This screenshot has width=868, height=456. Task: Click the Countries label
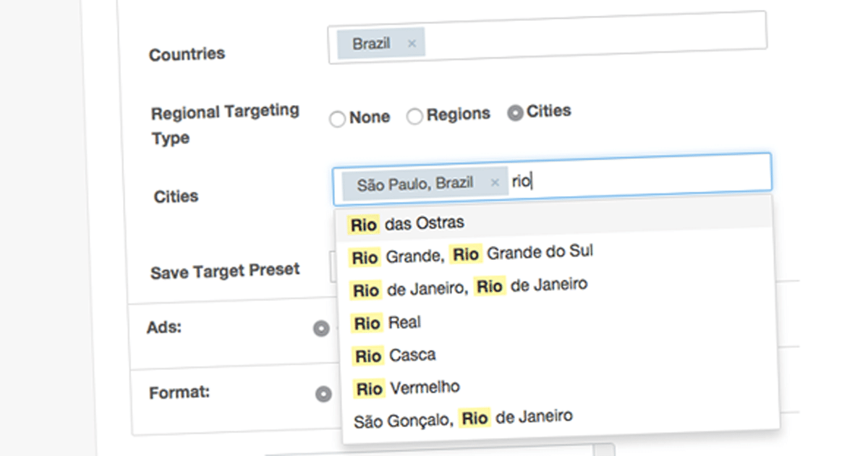187,54
